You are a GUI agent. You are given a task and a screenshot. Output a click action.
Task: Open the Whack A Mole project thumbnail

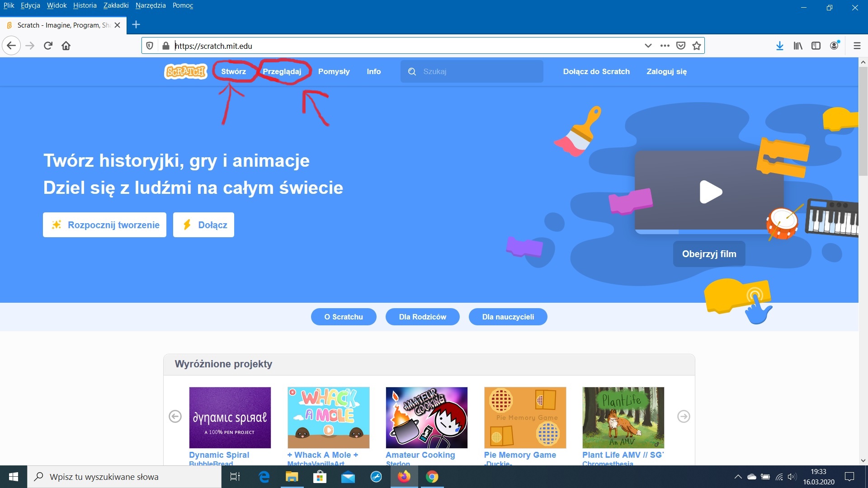[328, 418]
